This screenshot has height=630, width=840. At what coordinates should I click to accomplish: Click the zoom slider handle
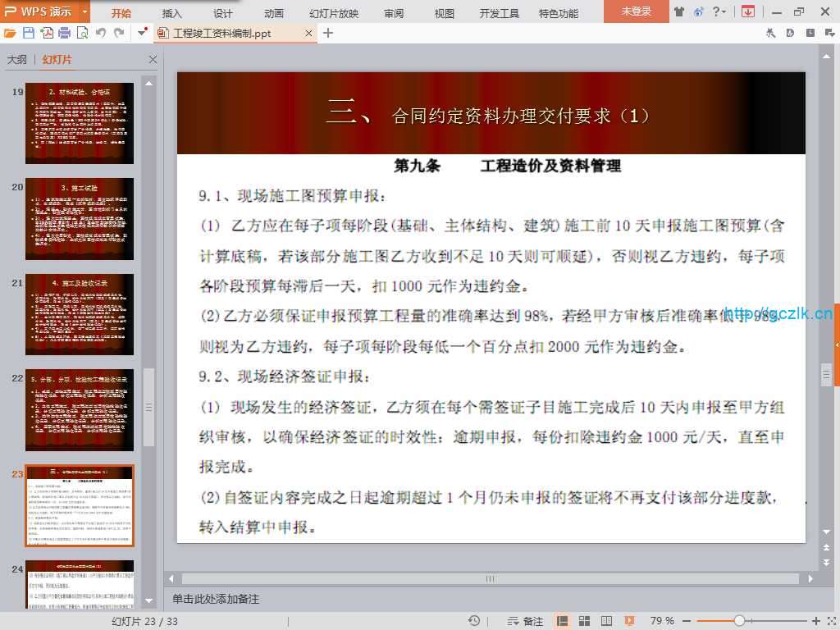(x=739, y=621)
